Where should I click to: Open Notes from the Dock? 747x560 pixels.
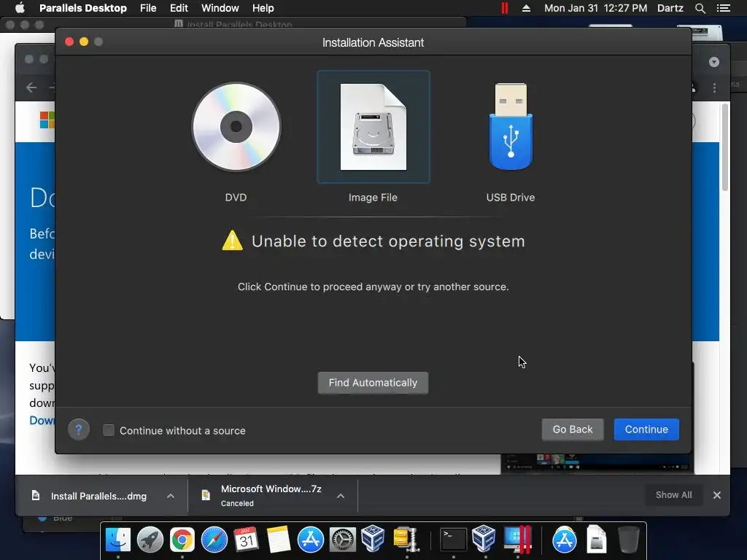[279, 540]
